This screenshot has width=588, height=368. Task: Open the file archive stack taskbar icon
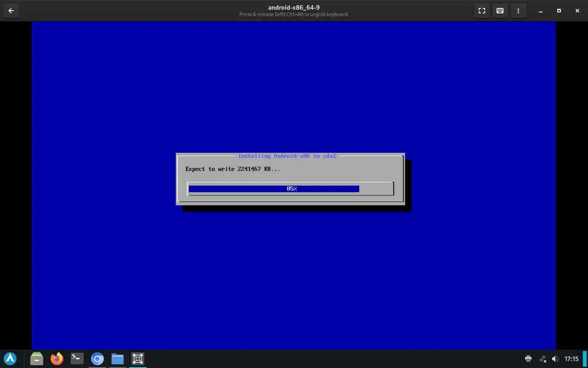click(x=37, y=359)
